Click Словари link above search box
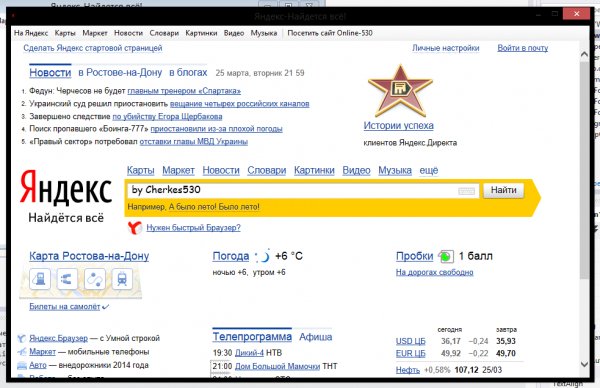600x388 pixels. [x=267, y=170]
